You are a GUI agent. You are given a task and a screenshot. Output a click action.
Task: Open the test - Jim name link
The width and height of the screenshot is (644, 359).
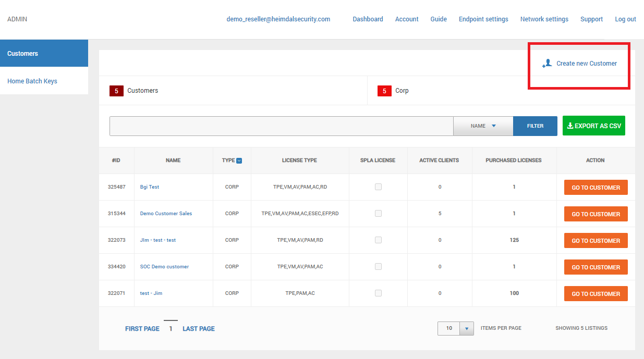coord(151,293)
